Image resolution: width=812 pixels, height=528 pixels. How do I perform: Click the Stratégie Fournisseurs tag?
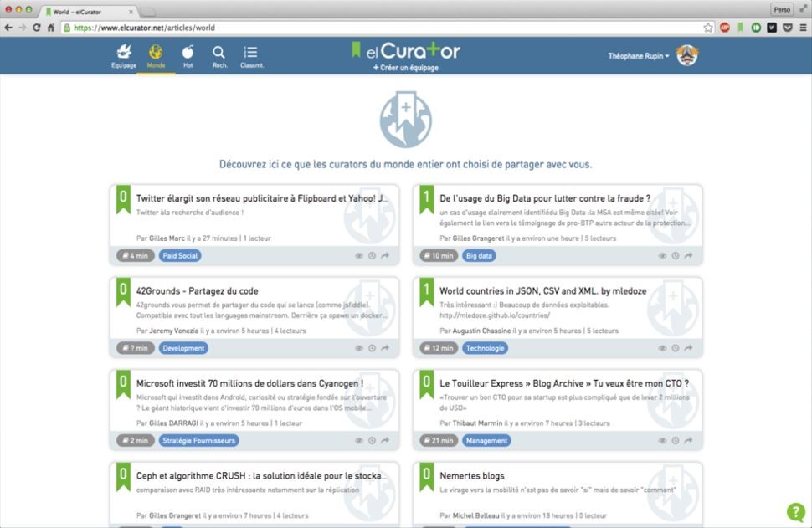199,440
